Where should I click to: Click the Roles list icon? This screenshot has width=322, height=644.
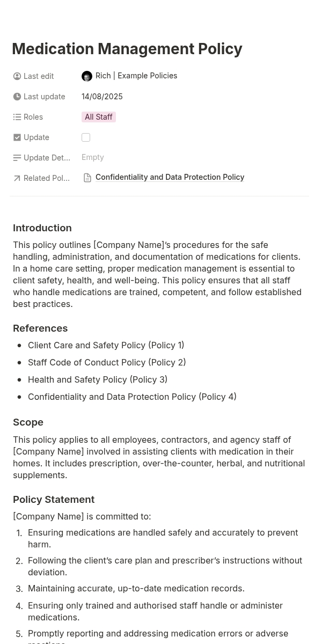pos(17,117)
